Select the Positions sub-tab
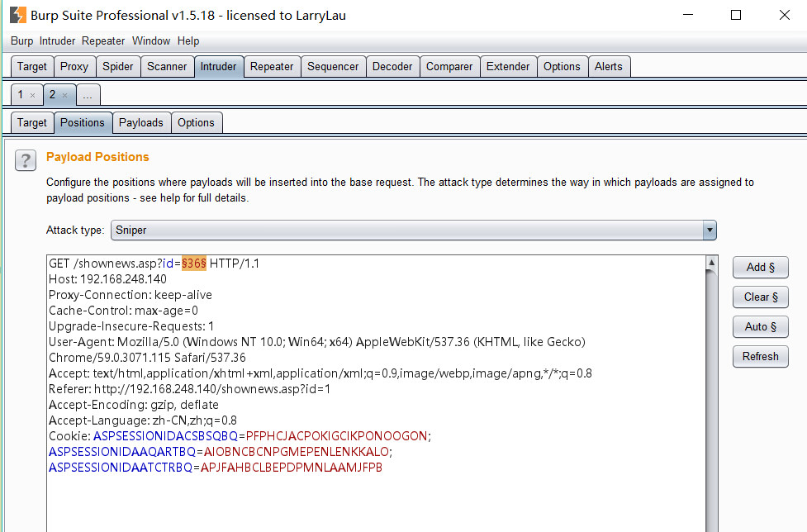The width and height of the screenshot is (807, 532). [83, 122]
